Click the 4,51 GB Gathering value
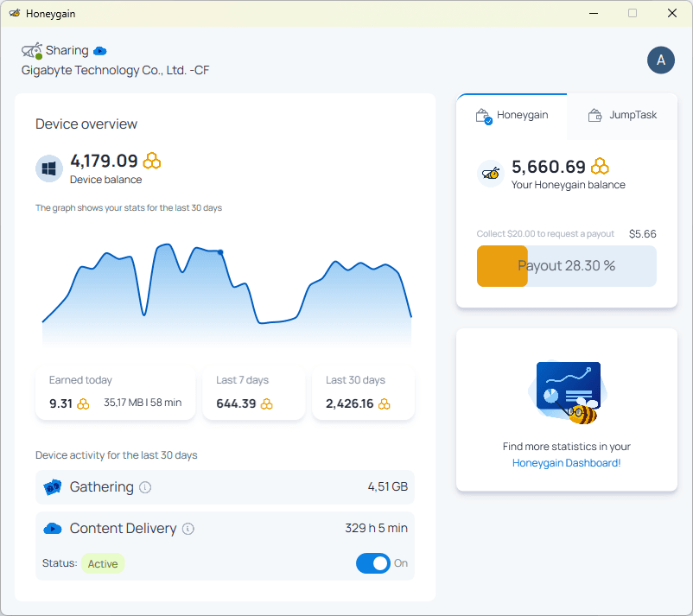The image size is (693, 616). tap(388, 487)
